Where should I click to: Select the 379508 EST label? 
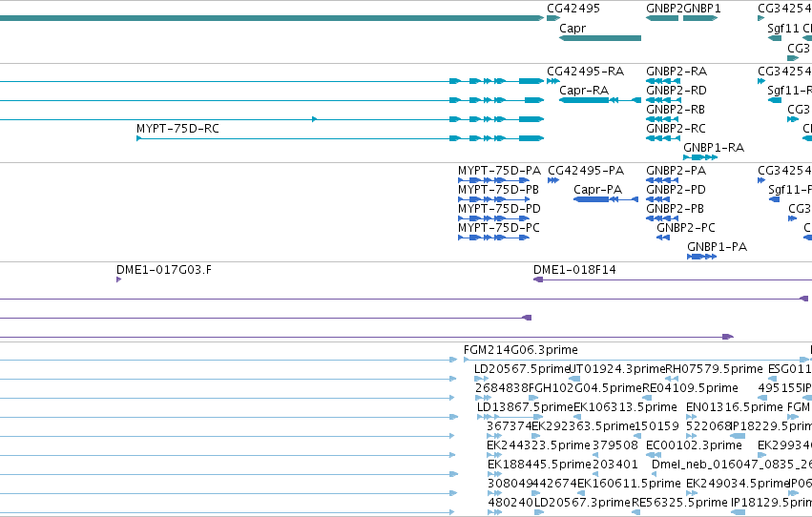[x=615, y=445]
